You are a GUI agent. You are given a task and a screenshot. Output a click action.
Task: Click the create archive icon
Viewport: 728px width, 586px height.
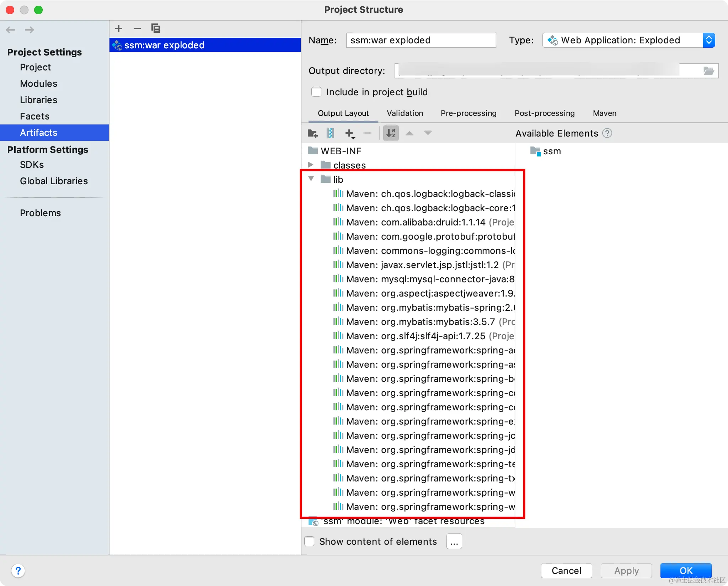pos(331,133)
